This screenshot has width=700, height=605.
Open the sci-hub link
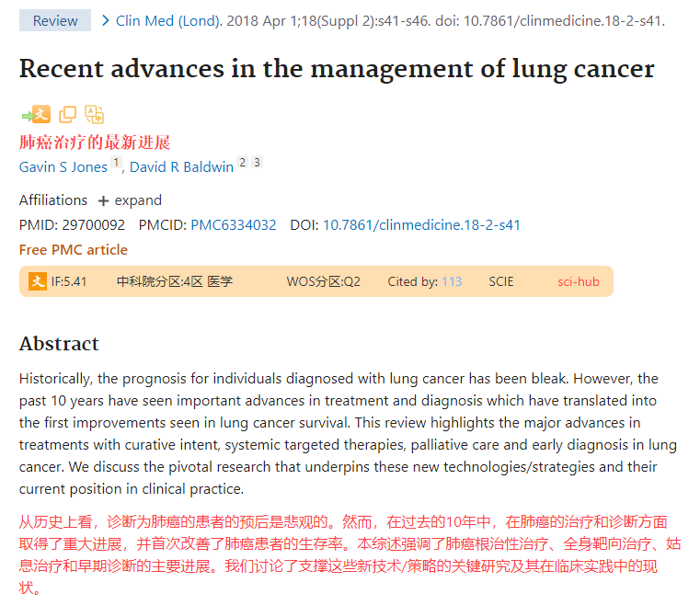[578, 281]
